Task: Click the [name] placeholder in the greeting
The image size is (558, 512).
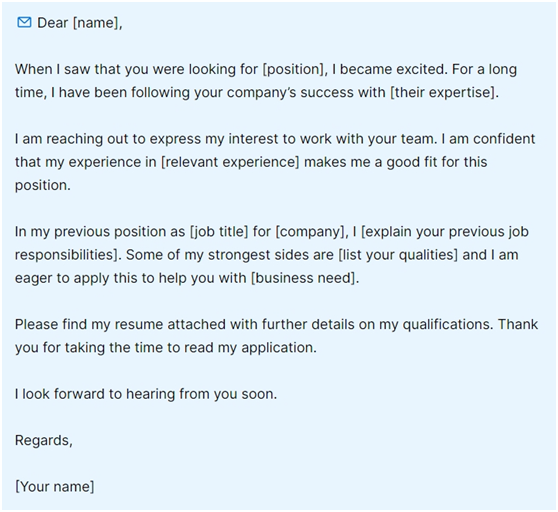Action: click(x=96, y=23)
